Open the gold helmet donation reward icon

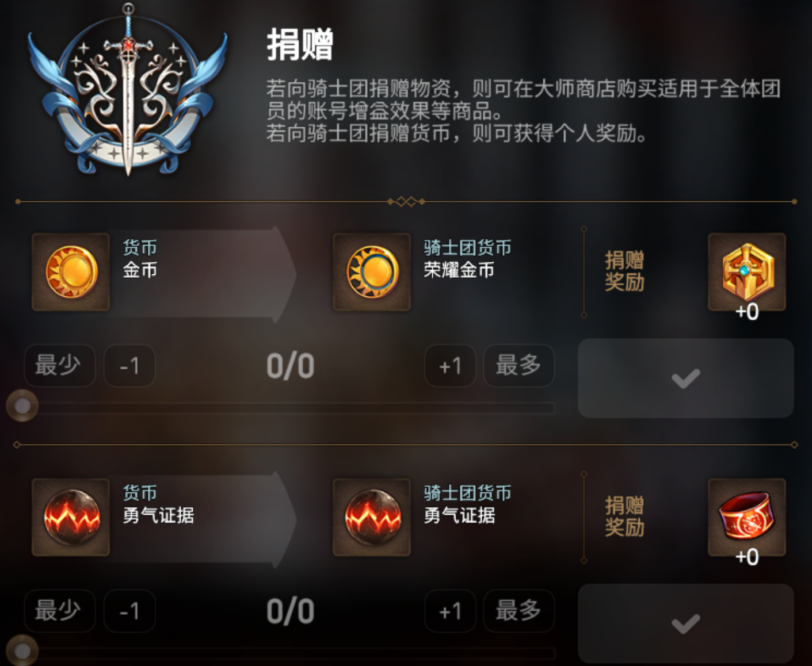[747, 272]
